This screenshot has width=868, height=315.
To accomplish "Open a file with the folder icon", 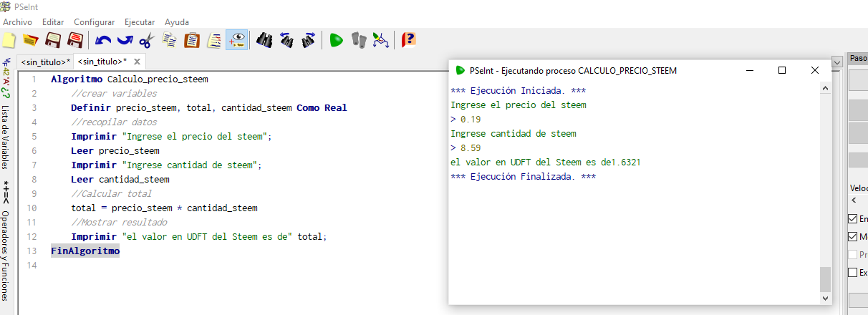I will click(30, 40).
